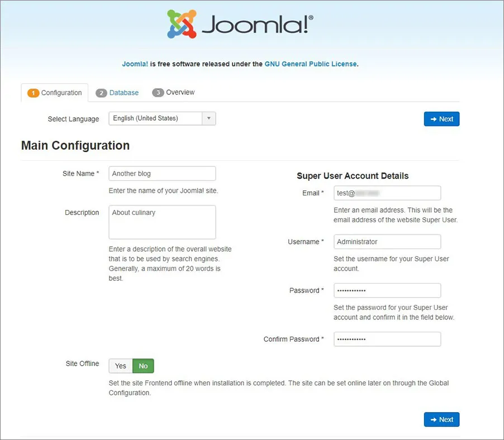Click the arrow icon inside the bottom Next button
This screenshot has height=440, width=504.
point(433,419)
